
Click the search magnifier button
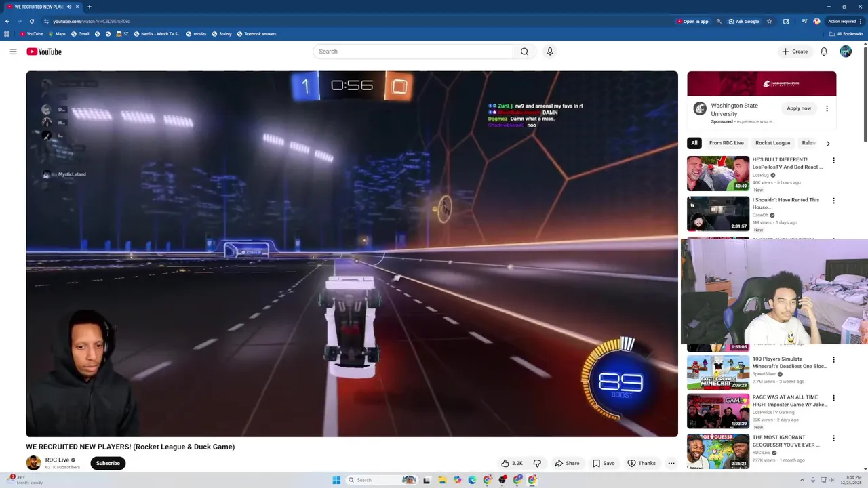[x=524, y=52]
